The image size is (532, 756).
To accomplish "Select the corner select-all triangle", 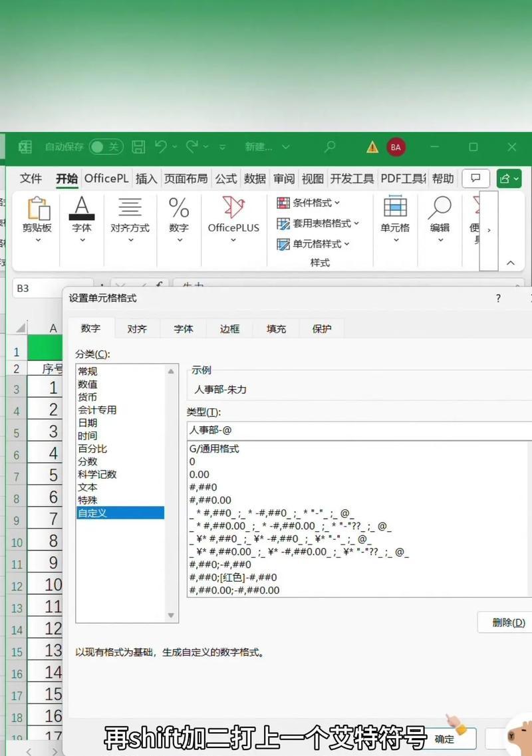I will tap(21, 328).
